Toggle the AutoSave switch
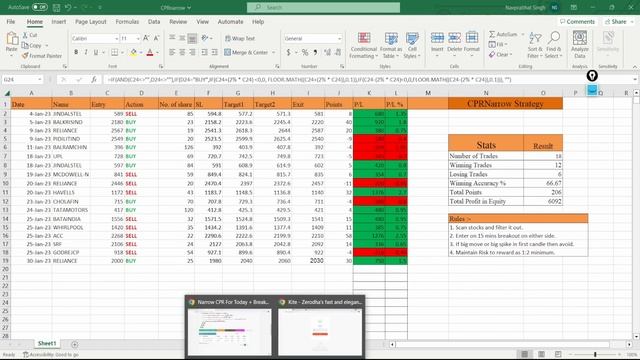Image resolution: width=640 pixels, height=360 pixels. 40,7
